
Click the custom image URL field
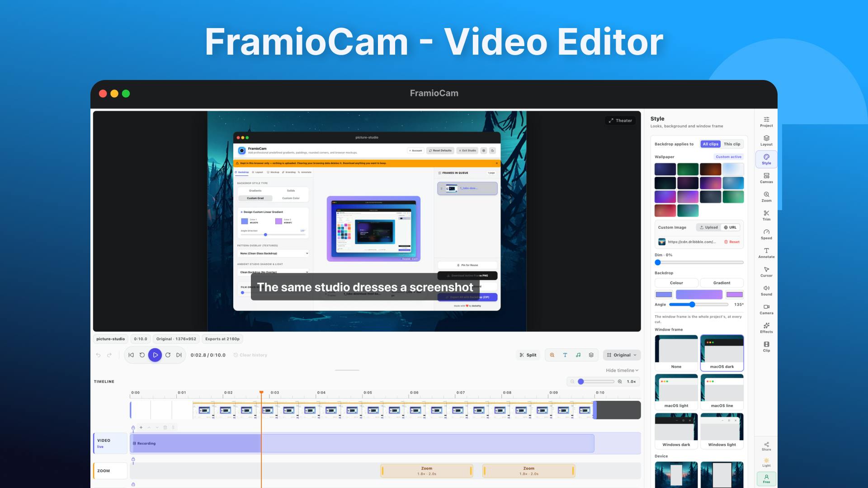point(692,242)
